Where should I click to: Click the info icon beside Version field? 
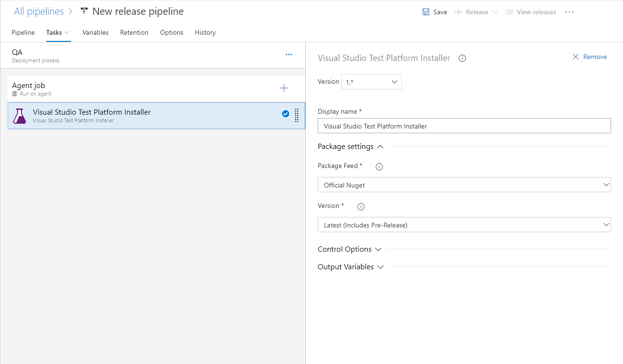pyautogui.click(x=361, y=207)
